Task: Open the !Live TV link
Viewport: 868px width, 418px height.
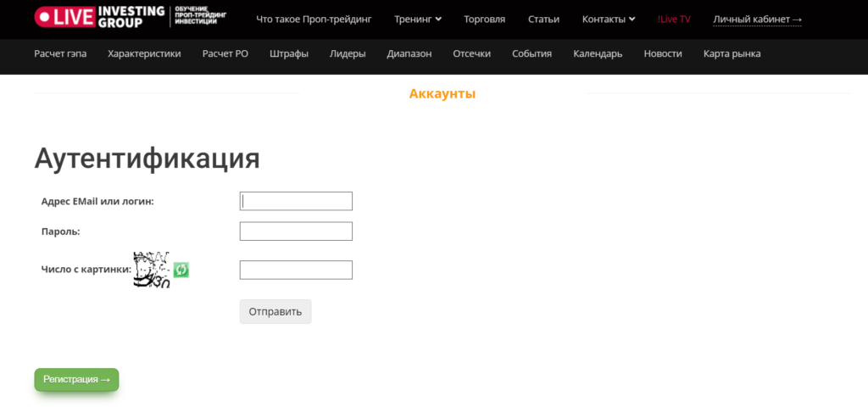Action: pyautogui.click(x=674, y=20)
